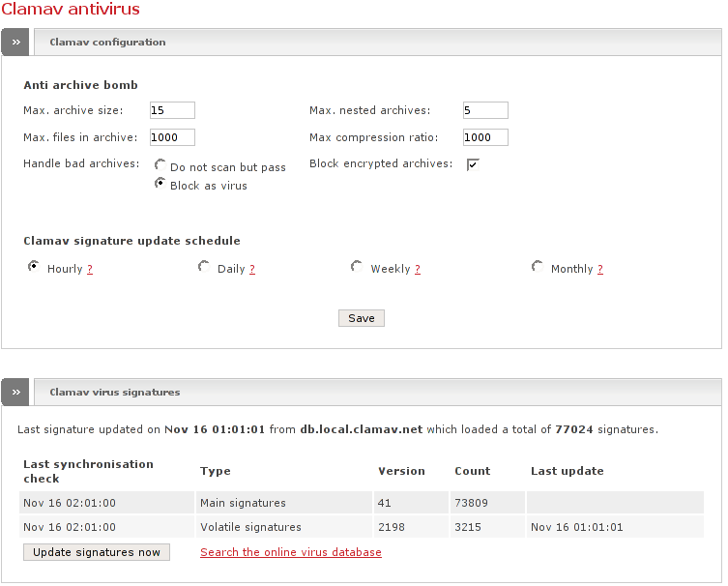Click the Max. nested archives field
The image size is (728, 586).
[485, 110]
